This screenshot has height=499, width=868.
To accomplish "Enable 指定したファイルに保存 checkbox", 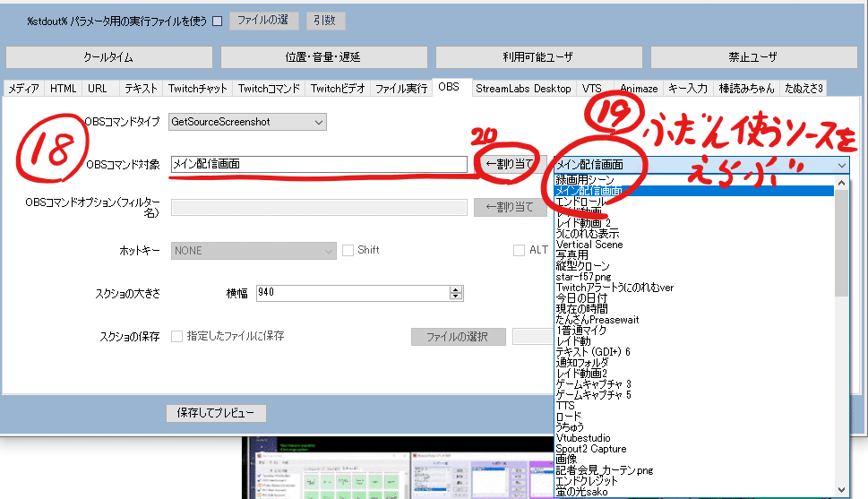I will pyautogui.click(x=176, y=336).
